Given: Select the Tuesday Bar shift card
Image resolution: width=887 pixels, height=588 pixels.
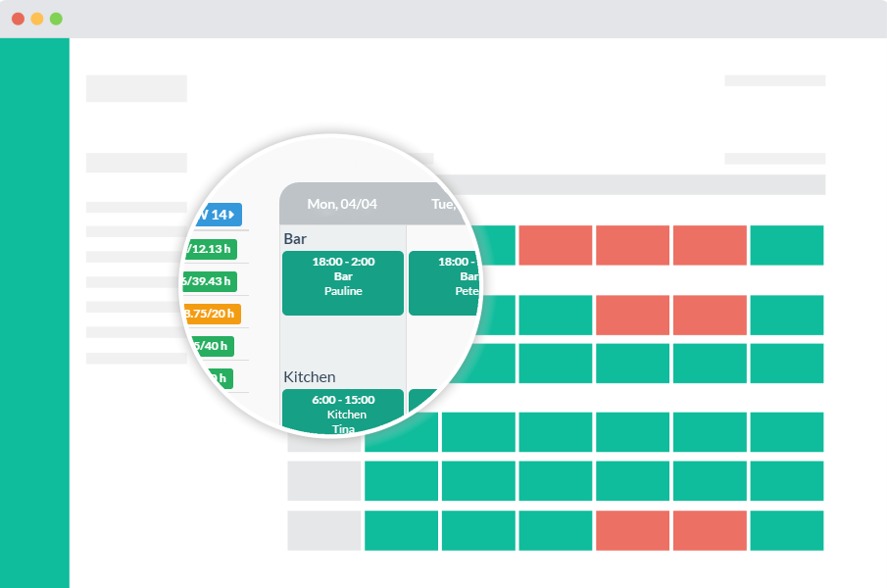Looking at the screenshot, I should (x=446, y=282).
